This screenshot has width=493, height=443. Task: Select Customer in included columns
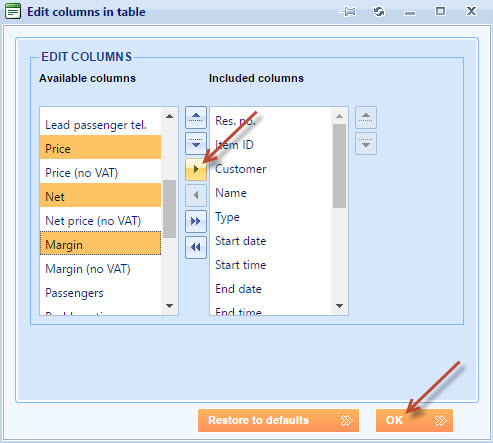pos(271,169)
